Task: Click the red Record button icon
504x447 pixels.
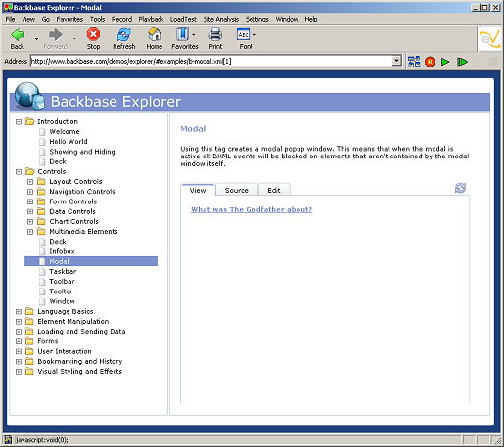Action: (430, 62)
